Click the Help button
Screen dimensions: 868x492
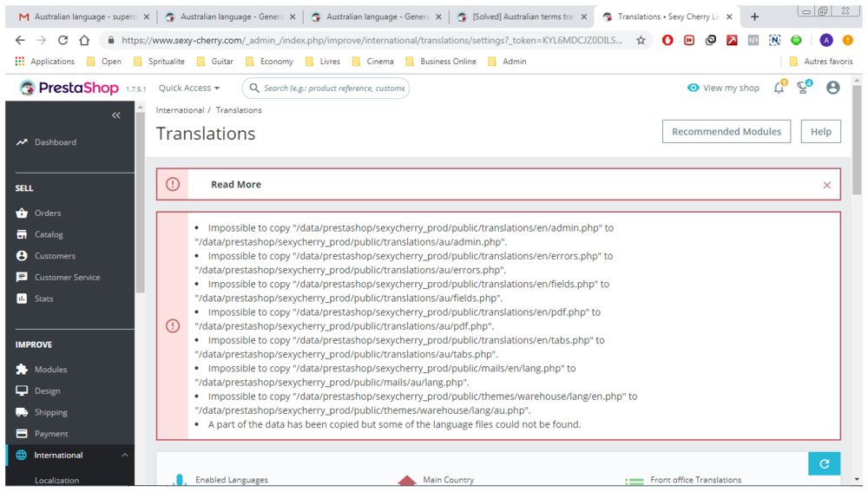pos(820,131)
